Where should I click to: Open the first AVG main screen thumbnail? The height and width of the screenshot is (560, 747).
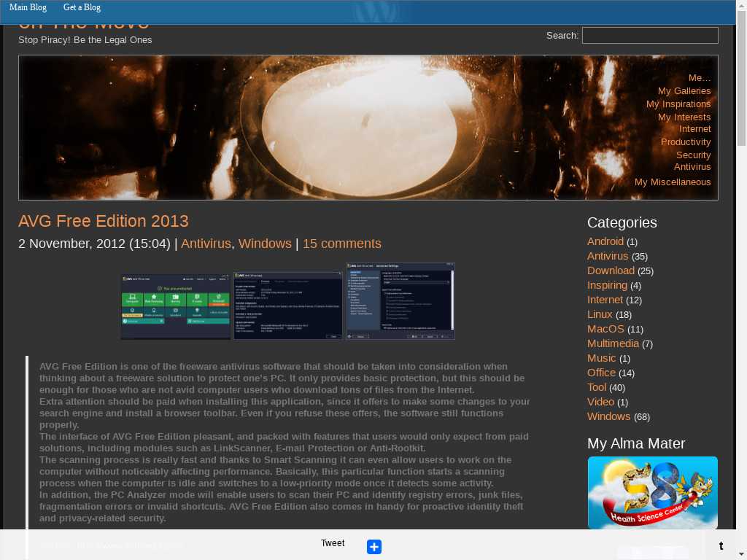coord(175,307)
